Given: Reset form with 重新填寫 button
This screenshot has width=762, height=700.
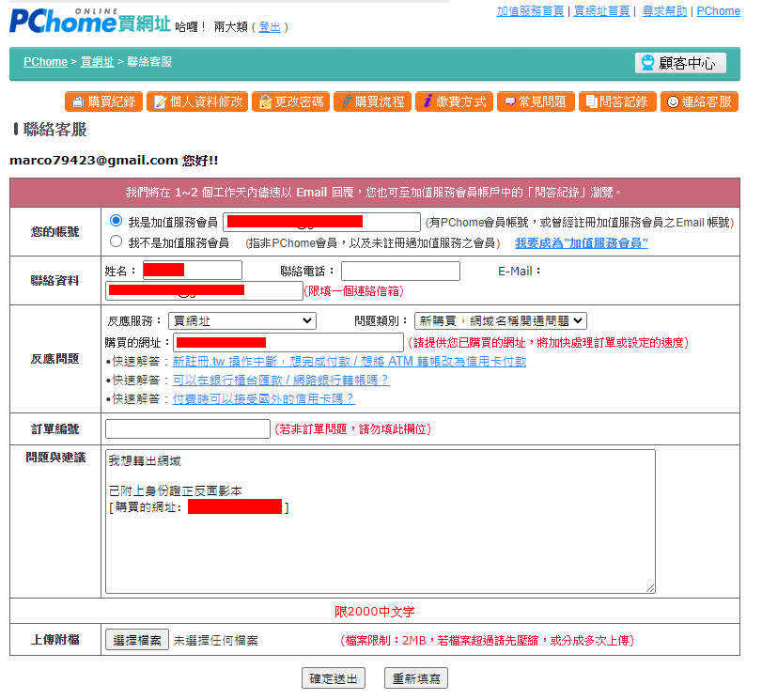Looking at the screenshot, I should click(416, 678).
